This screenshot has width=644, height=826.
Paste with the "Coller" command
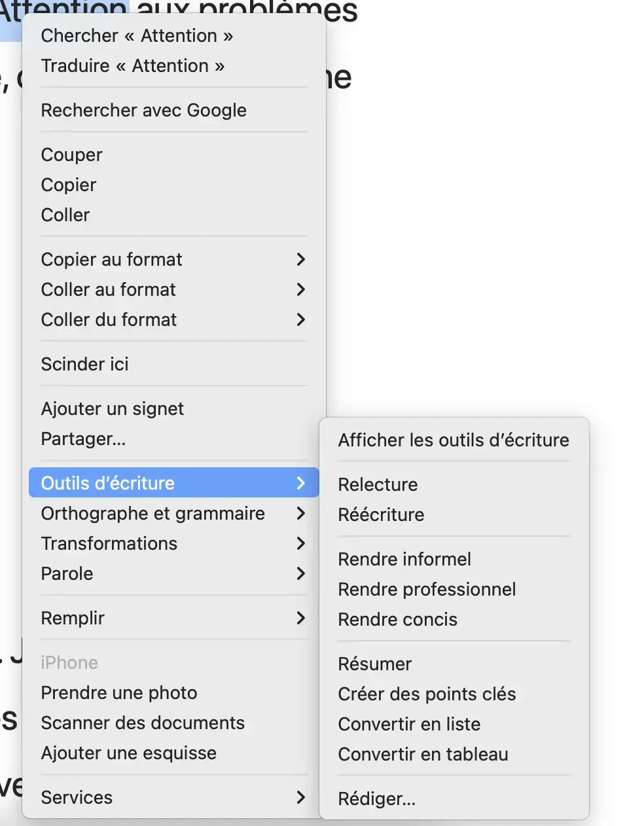[x=65, y=215]
